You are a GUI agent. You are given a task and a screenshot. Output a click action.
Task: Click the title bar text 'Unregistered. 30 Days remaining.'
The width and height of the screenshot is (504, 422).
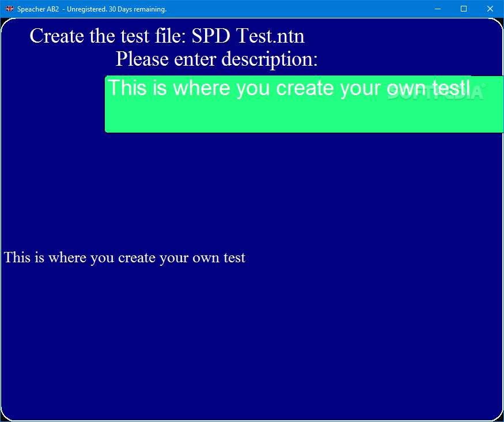[117, 9]
